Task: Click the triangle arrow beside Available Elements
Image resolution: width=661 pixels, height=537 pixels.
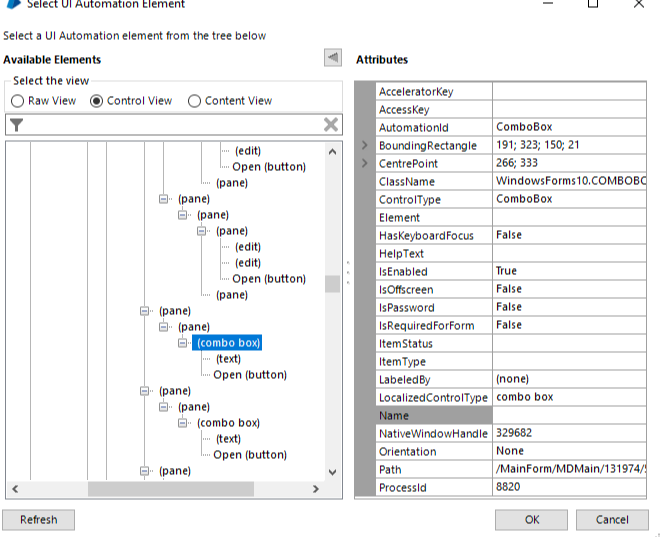Action: click(333, 59)
